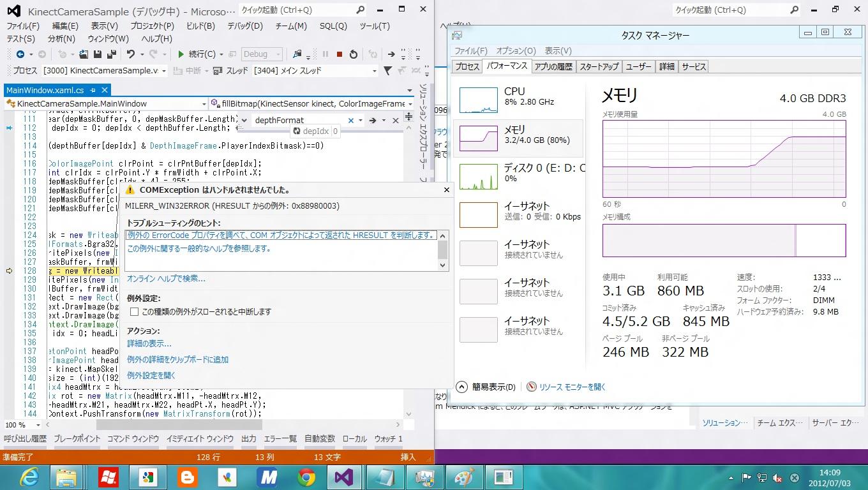Image resolution: width=868 pixels, height=490 pixels.
Task: Click the Open Resource Monitor link
Action: pos(572,387)
